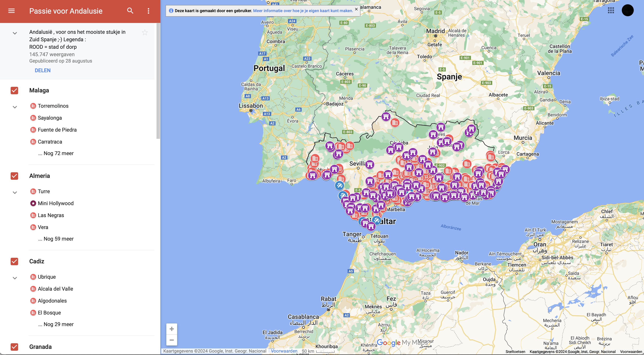Collapse the Malaga places list

click(x=15, y=107)
